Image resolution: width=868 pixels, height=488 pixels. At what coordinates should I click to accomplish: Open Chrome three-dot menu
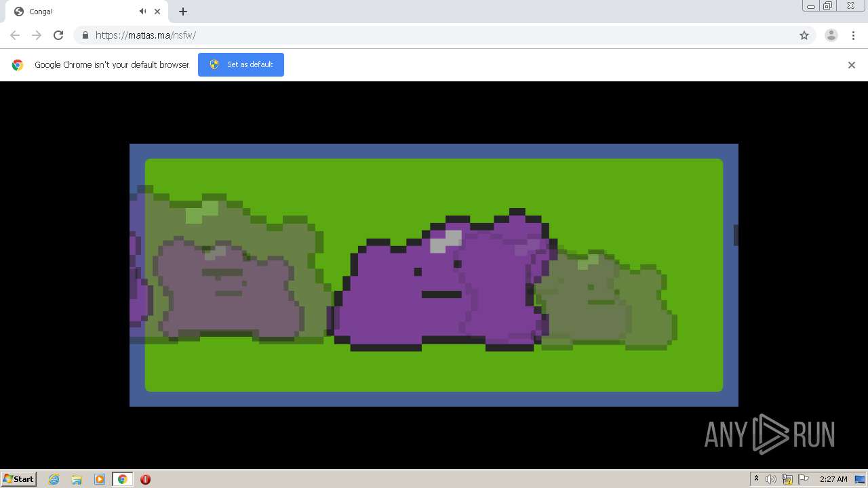point(854,35)
